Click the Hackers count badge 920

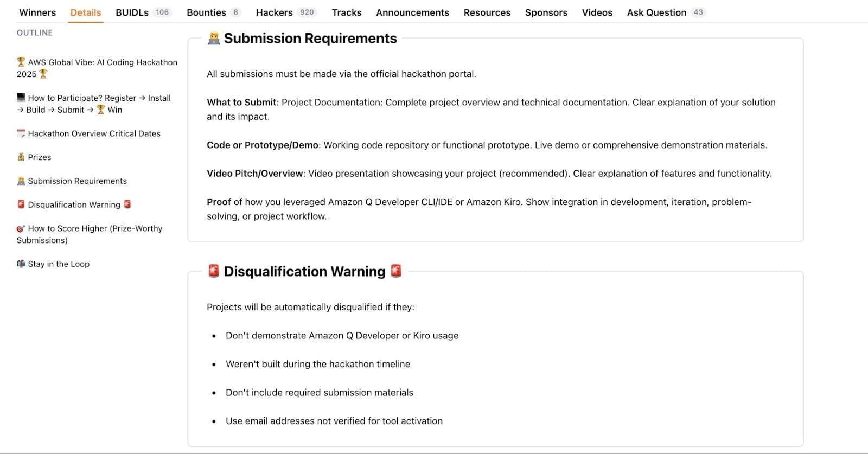point(307,12)
